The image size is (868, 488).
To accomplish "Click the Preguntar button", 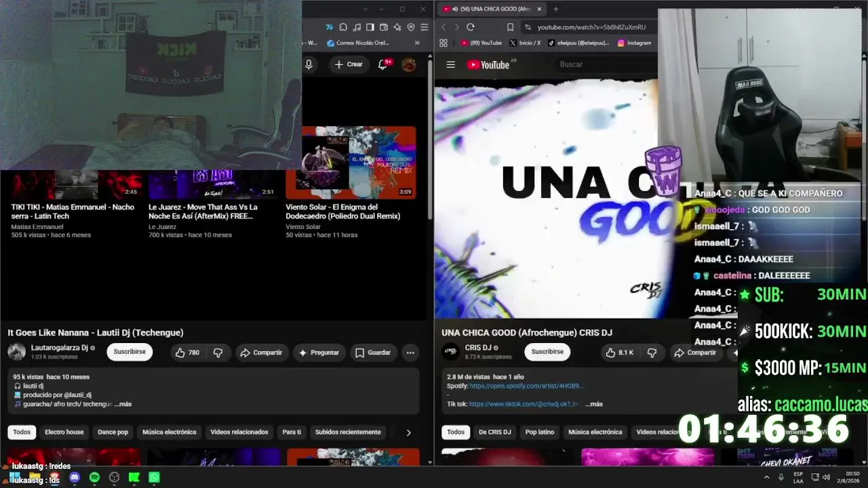I will pos(319,352).
